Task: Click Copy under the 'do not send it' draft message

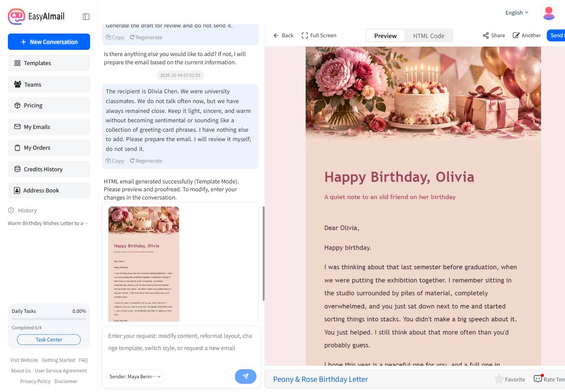Action: tap(115, 37)
